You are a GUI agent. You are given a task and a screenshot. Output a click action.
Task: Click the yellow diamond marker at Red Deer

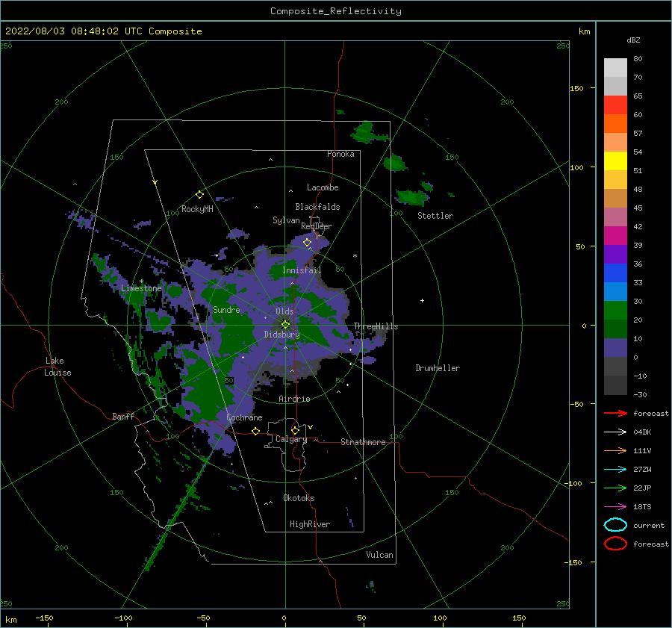click(x=307, y=243)
